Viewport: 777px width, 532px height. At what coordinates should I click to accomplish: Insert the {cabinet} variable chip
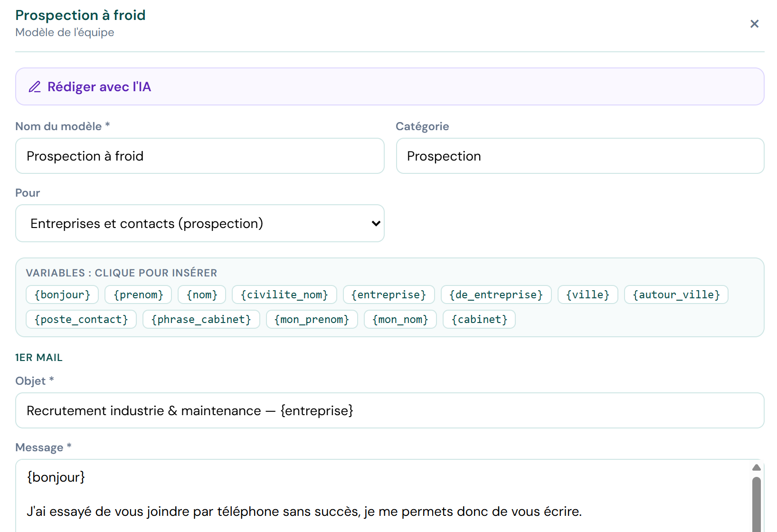(479, 319)
